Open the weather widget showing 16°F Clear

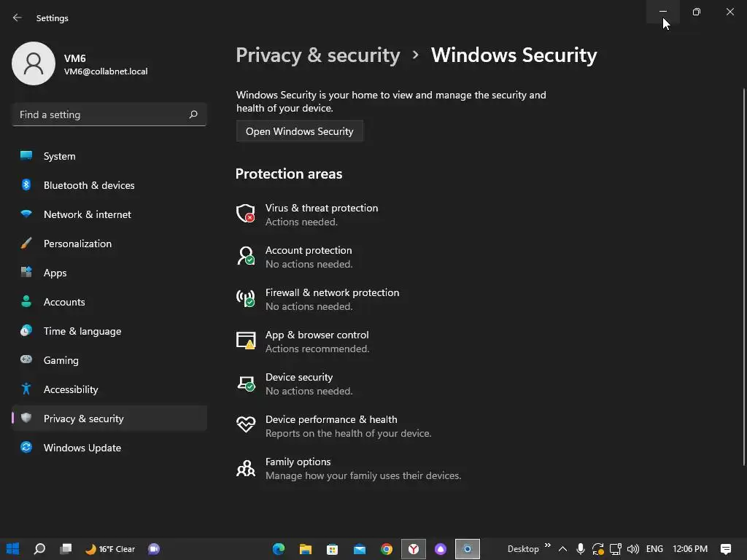[110, 549]
